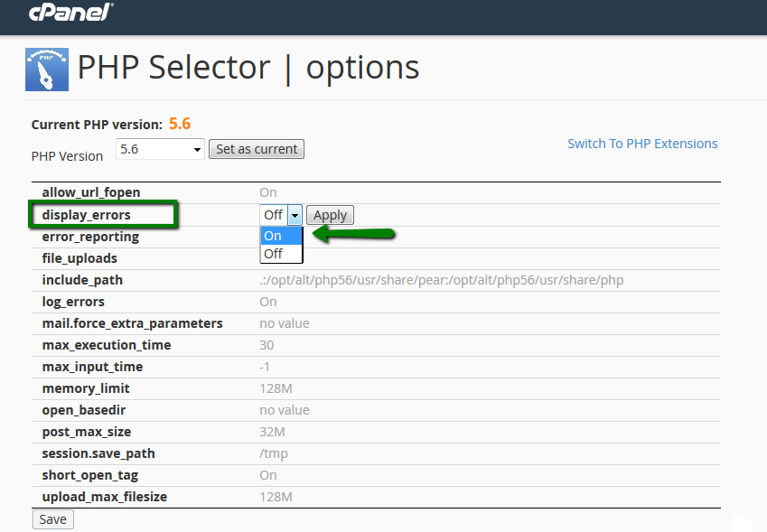The height and width of the screenshot is (532, 767).
Task: Click the Current PHP version label
Action: click(x=97, y=125)
